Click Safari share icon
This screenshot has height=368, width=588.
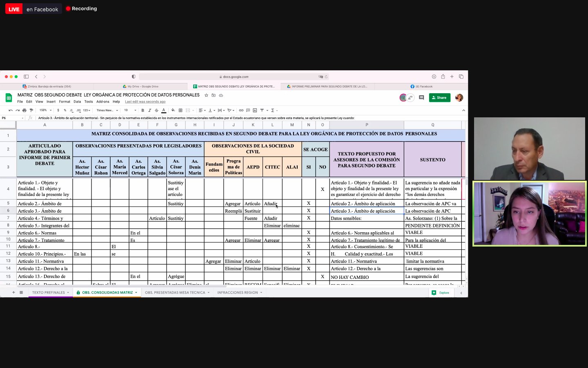coord(443,76)
